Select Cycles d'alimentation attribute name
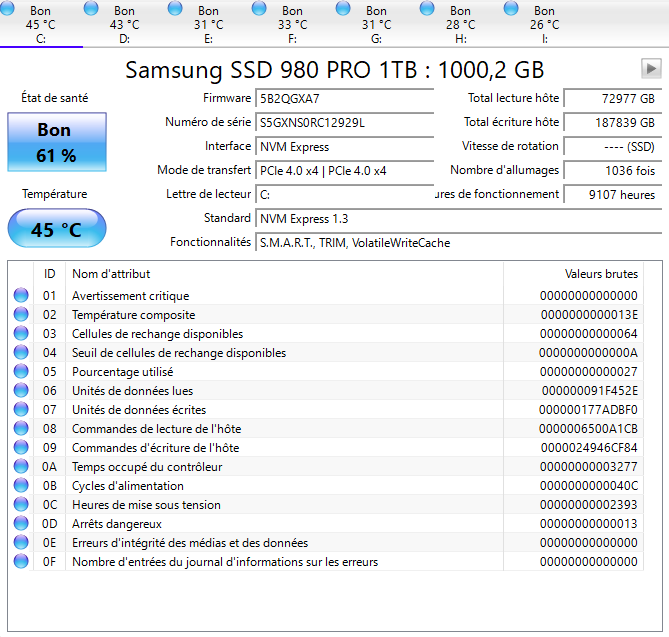Viewport: 669px width, 637px height. (x=128, y=486)
